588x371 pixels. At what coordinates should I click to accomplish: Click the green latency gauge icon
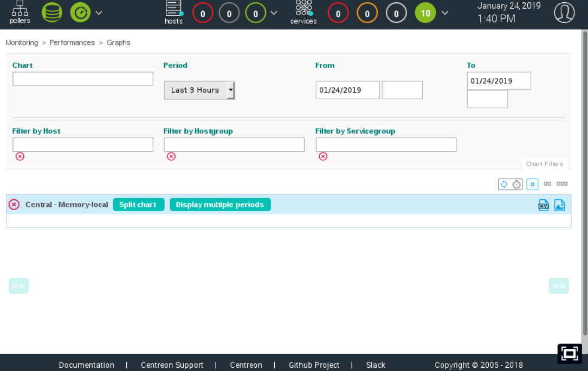pyautogui.click(x=80, y=12)
